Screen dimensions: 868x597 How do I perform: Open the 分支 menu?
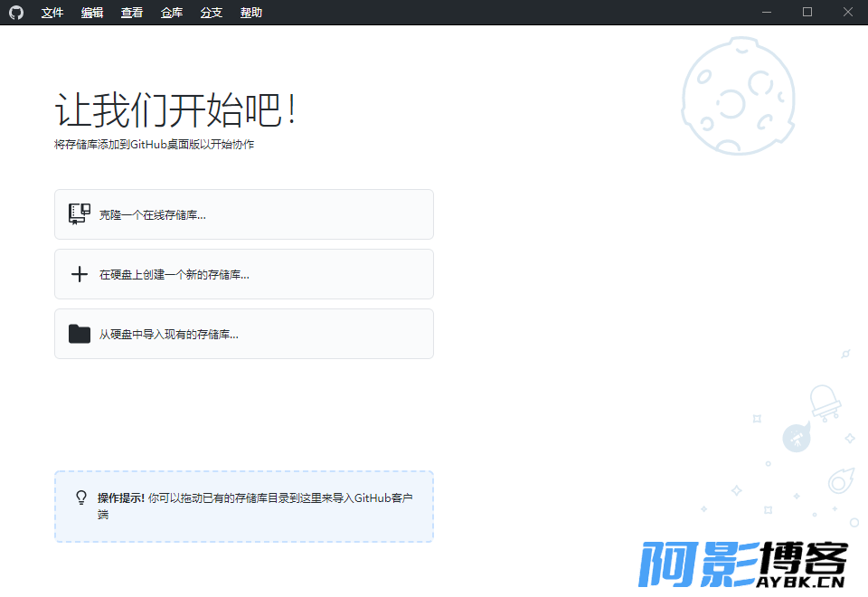(212, 12)
